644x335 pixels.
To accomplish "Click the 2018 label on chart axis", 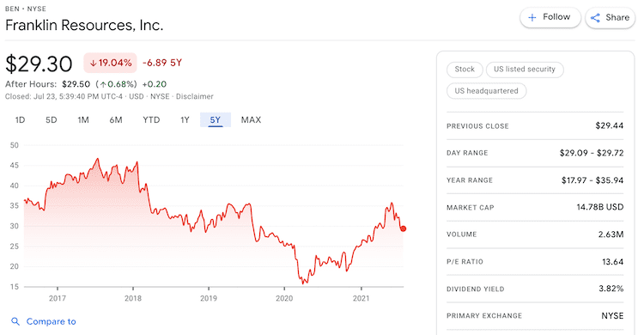I will click(133, 298).
